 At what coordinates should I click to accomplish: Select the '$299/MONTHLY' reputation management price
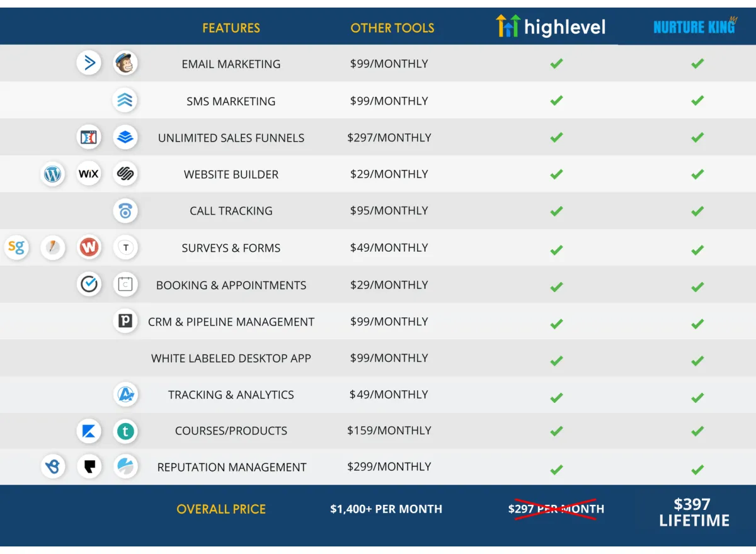(389, 466)
